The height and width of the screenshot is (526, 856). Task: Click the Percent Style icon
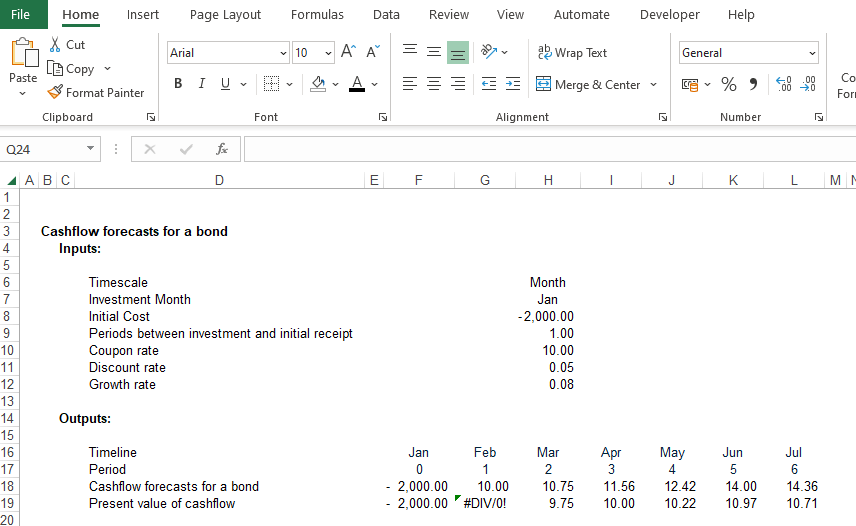(728, 85)
